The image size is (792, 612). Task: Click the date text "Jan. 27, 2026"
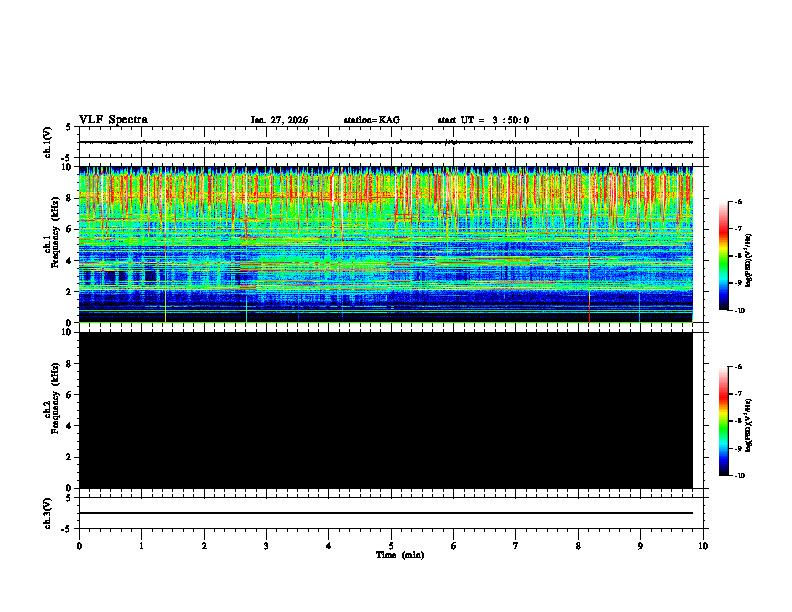click(x=279, y=120)
